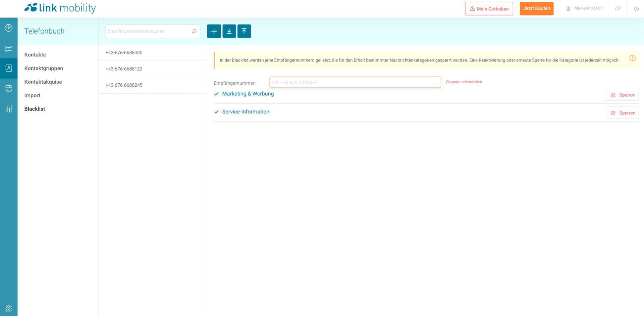
Task: Click the download arrow toolbar button
Action: click(x=229, y=31)
